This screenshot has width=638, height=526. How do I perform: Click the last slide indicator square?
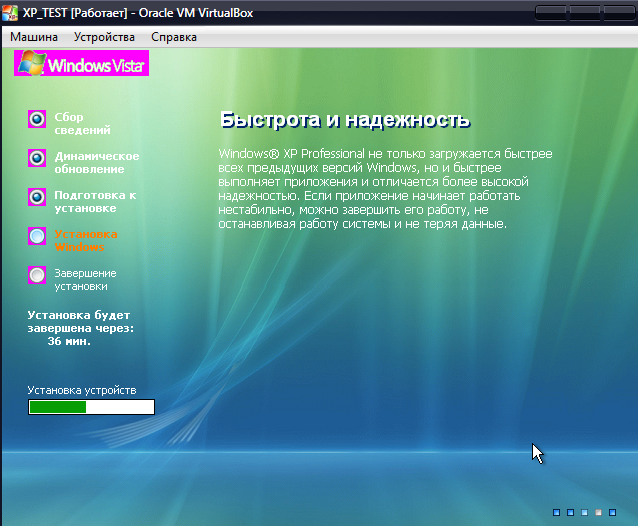[612, 513]
